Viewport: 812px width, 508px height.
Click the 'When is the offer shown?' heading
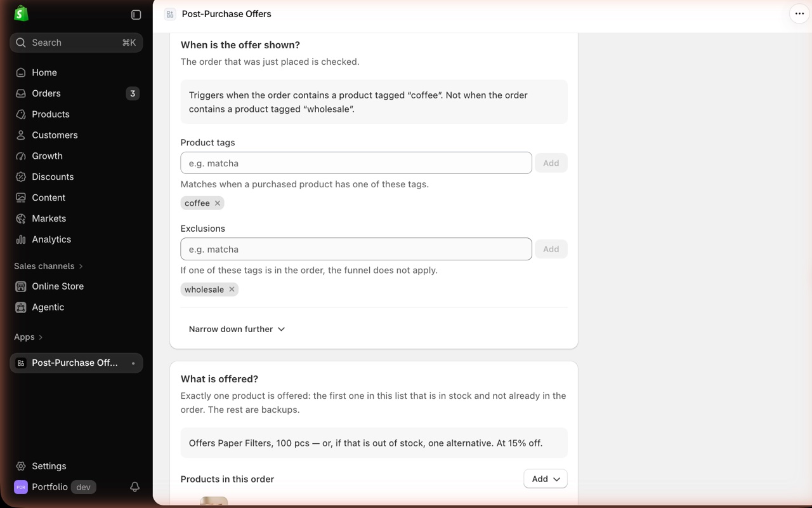(x=240, y=45)
